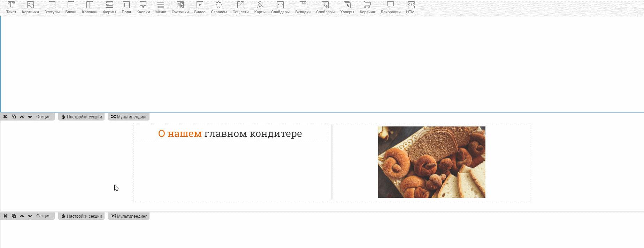The height and width of the screenshot is (248, 644).
Task: Add an Отступы spacing element
Action: tap(52, 8)
